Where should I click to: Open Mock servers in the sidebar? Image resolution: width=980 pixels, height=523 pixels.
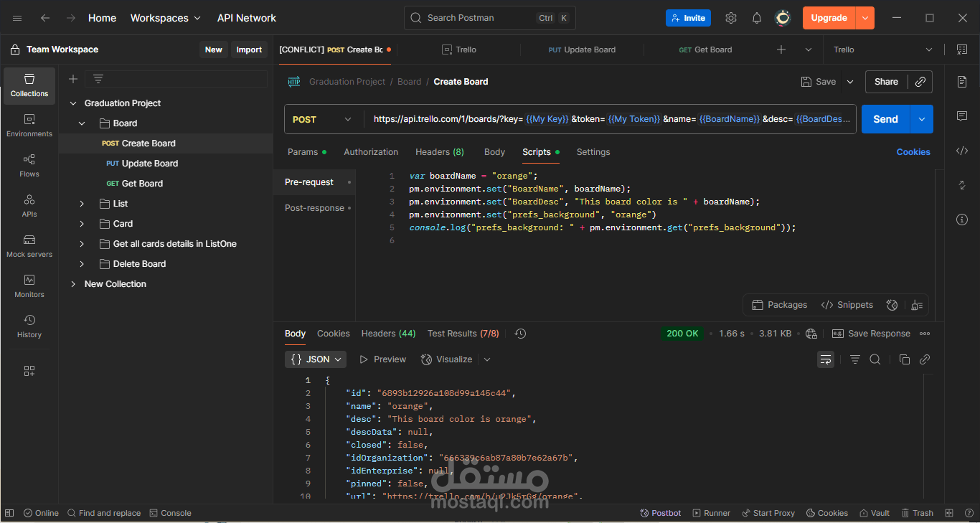pos(29,246)
